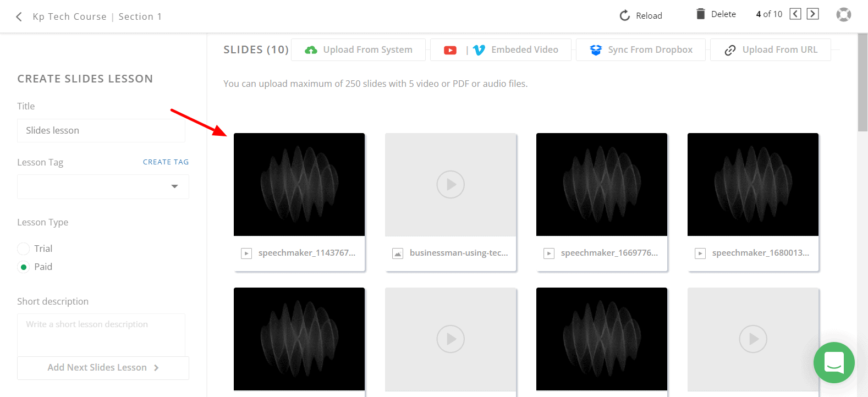The width and height of the screenshot is (868, 397).
Task: Click the businessman-using-tec... file name
Action: 459,253
